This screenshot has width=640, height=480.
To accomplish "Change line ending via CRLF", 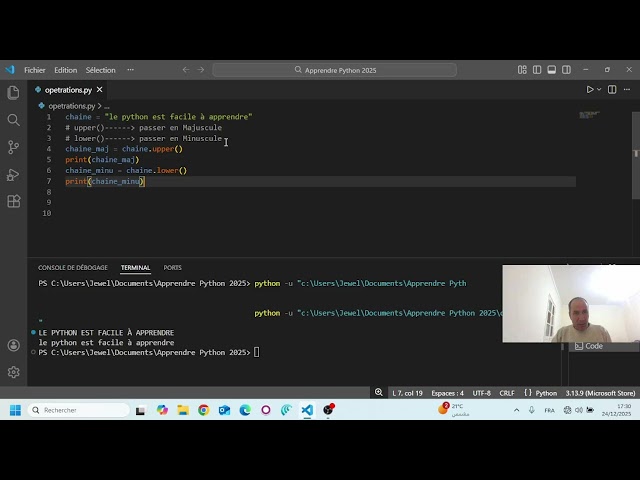I will click(507, 393).
